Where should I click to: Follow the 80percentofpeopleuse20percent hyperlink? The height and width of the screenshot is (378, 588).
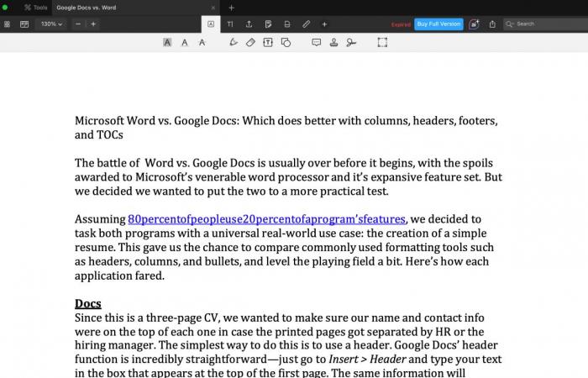click(x=266, y=219)
